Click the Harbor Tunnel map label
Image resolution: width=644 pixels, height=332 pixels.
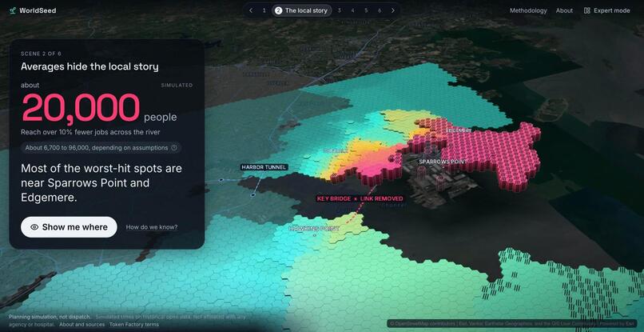pos(264,167)
